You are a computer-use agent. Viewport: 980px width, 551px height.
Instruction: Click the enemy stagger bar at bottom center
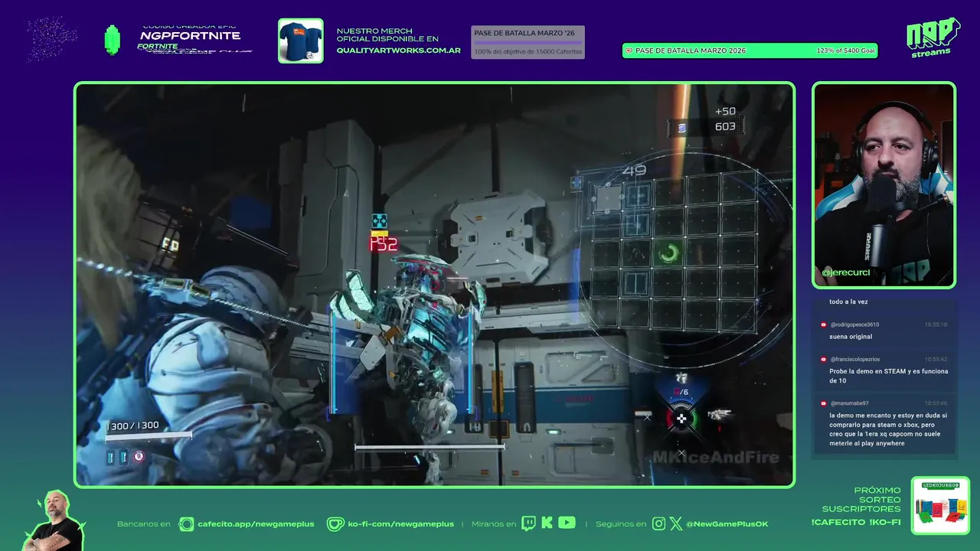(x=430, y=446)
